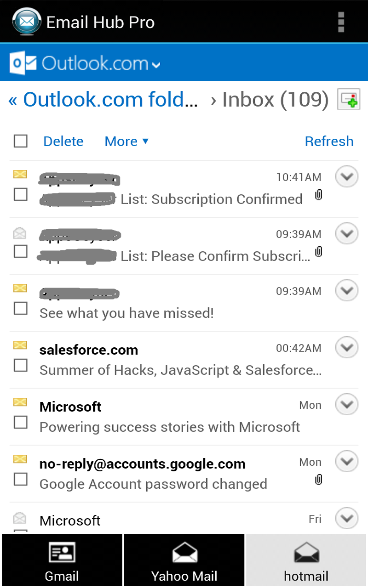Image resolution: width=368 pixels, height=588 pixels.
Task: Switch to the Gmail tab
Action: [x=61, y=560]
